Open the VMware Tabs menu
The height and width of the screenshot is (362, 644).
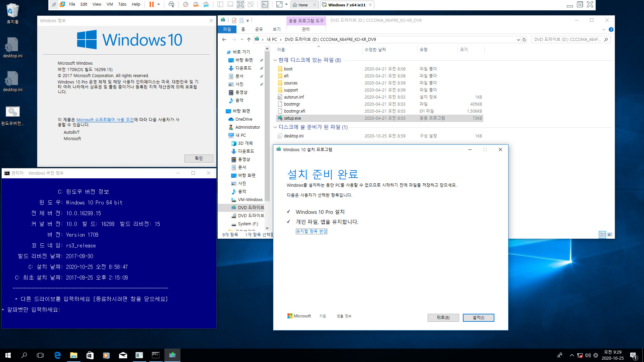click(122, 4)
